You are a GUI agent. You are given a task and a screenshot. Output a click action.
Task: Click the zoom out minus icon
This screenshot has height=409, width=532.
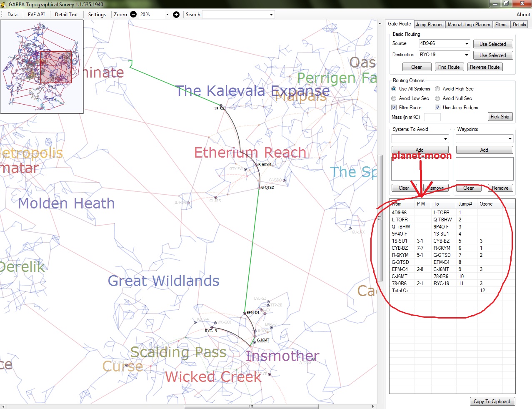click(133, 14)
